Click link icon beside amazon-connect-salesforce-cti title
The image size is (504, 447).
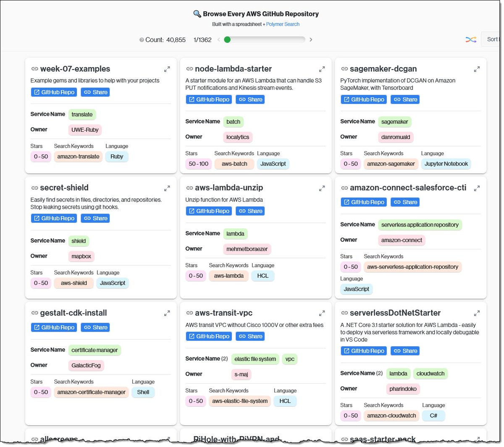tap(344, 188)
